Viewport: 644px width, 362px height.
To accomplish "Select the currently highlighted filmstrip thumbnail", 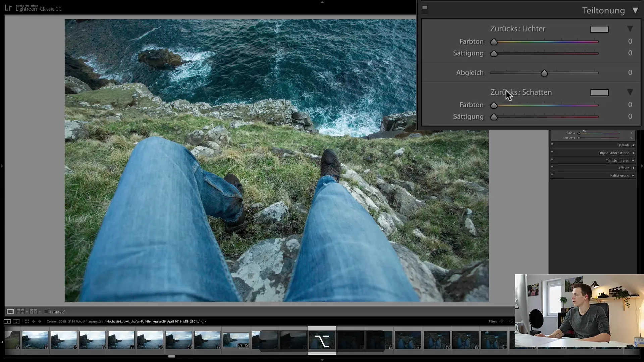I will pyautogui.click(x=322, y=341).
